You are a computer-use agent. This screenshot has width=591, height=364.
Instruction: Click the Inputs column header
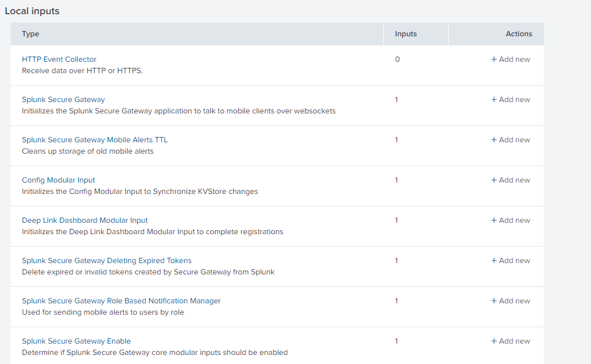406,33
